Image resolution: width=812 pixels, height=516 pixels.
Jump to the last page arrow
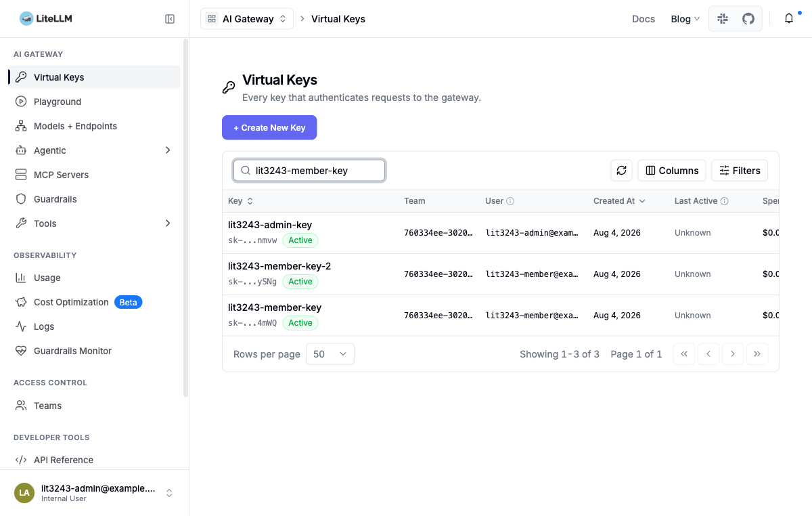pyautogui.click(x=757, y=354)
